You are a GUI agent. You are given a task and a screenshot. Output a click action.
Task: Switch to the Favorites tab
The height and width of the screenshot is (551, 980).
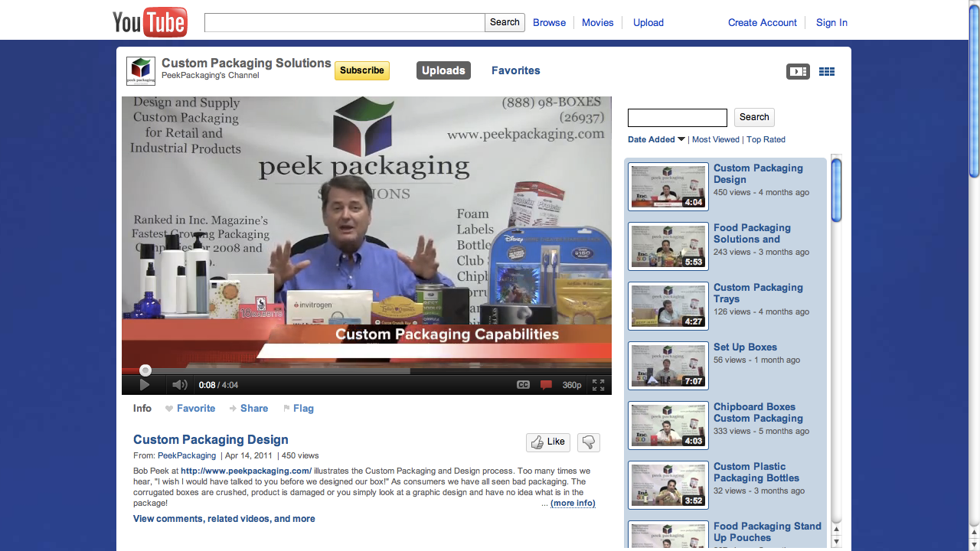click(515, 70)
